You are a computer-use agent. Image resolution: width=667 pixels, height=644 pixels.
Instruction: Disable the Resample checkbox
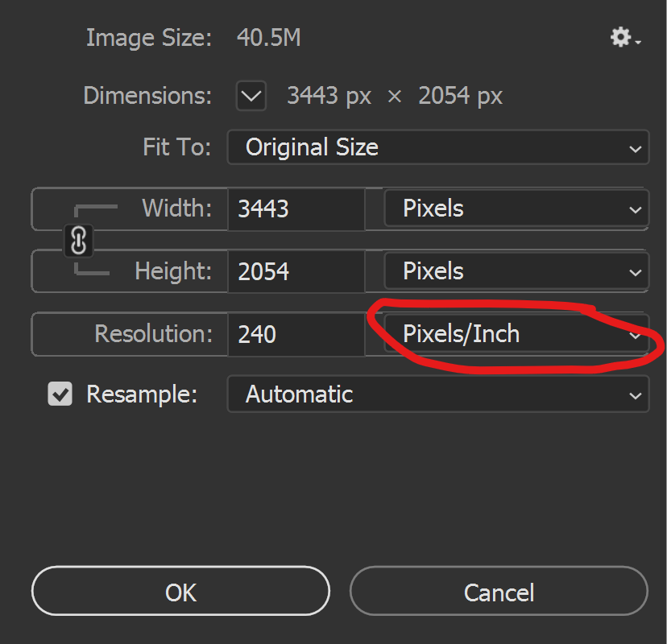click(60, 394)
